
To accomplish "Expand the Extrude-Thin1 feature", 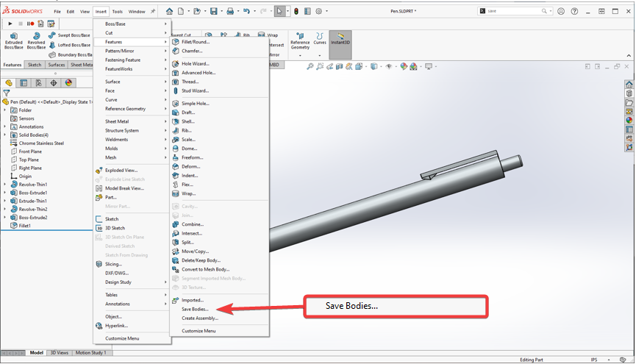I will tap(5, 201).
